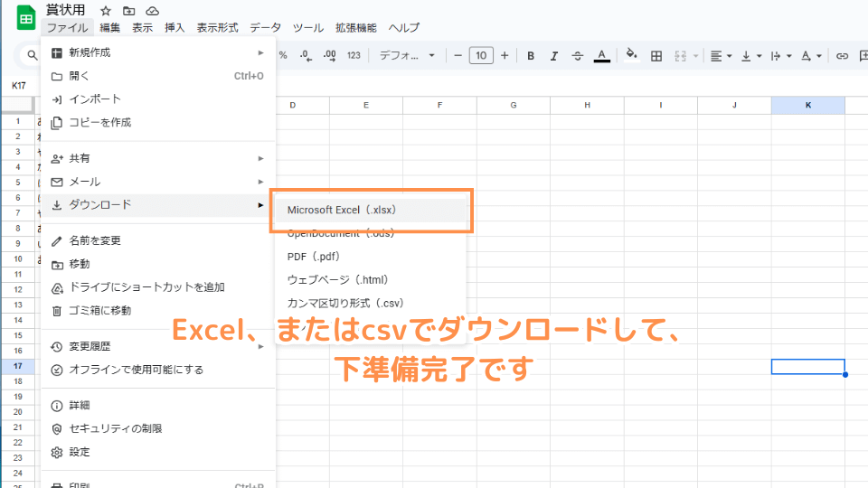Decrease decimal places
The image size is (868, 488).
(306, 55)
